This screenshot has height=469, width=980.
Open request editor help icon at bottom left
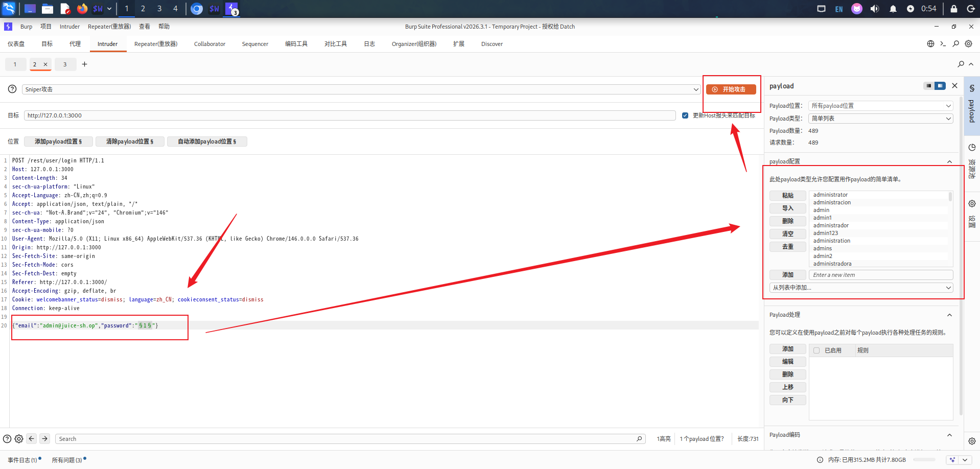point(7,439)
